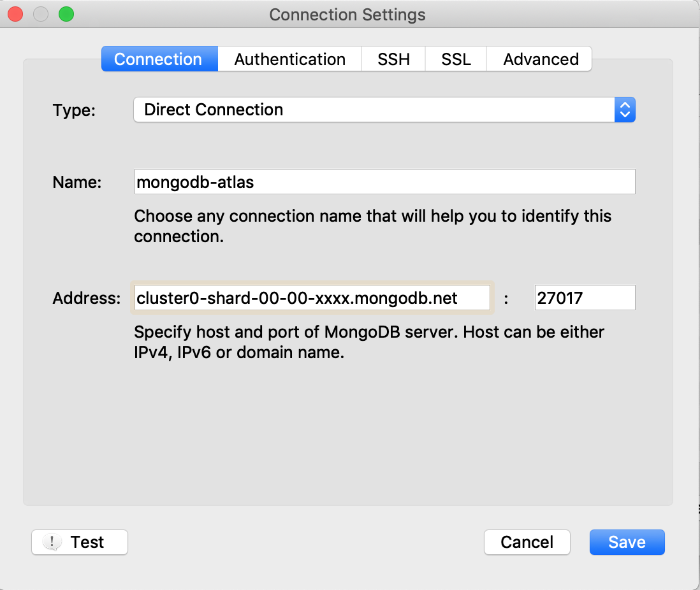Image resolution: width=700 pixels, height=590 pixels.
Task: Click the 'Specify host and port' help text
Action: [x=368, y=342]
